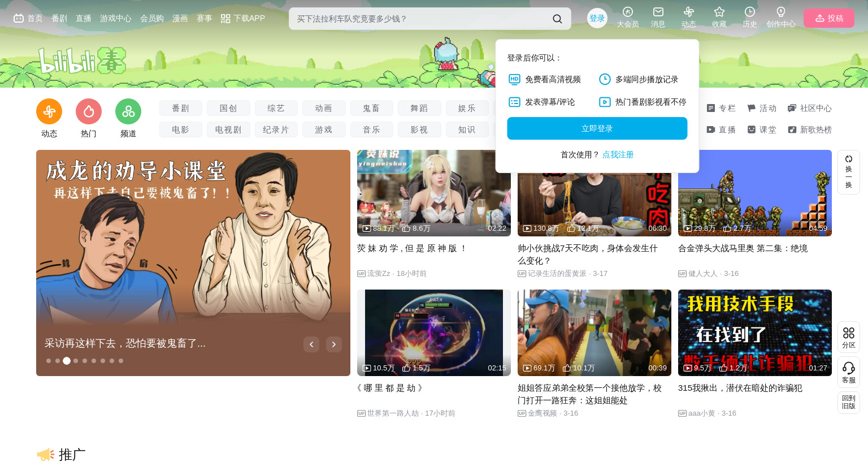Open the green 频道 channel icon

128,111
